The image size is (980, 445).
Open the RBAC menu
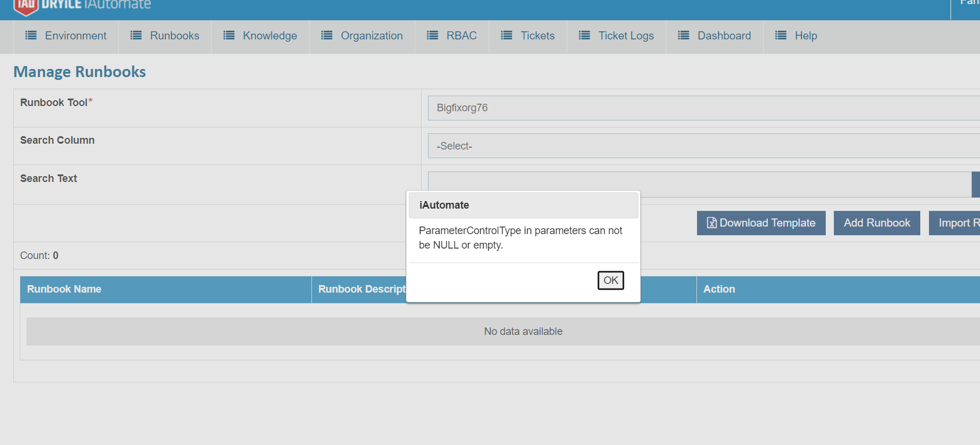[452, 36]
